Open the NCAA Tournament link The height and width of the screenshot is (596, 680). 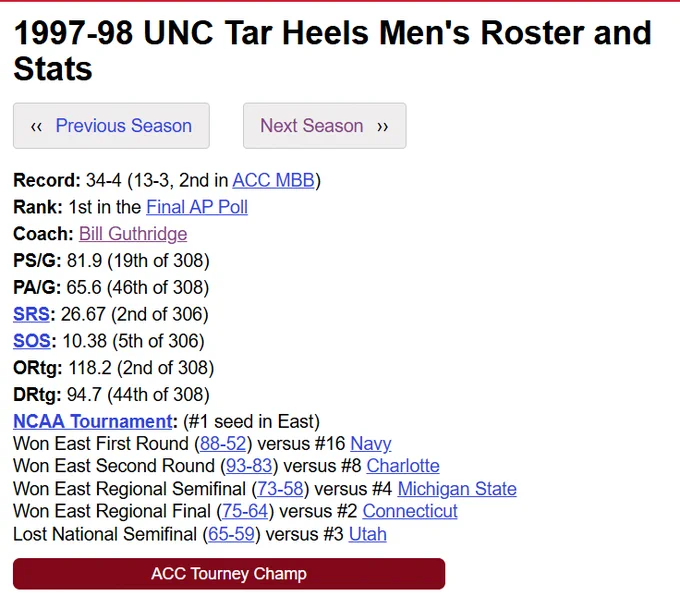point(93,422)
